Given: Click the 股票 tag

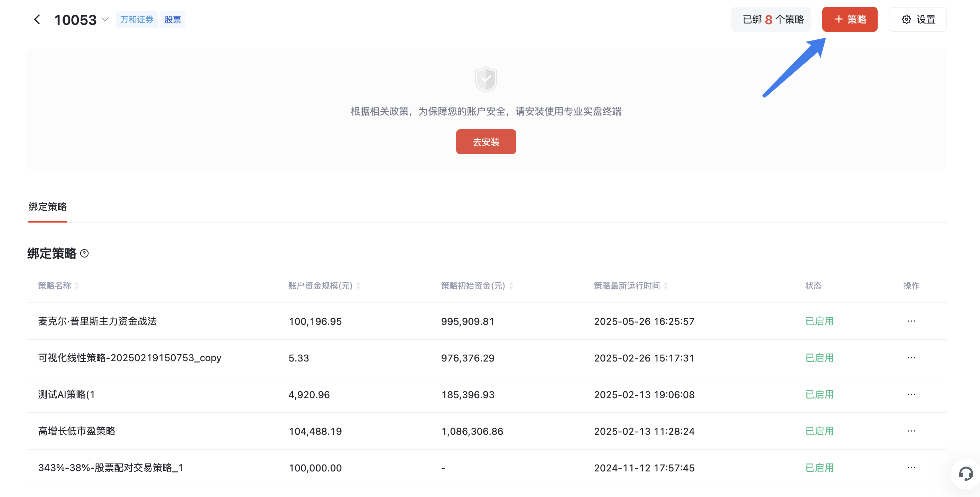Looking at the screenshot, I should tap(172, 19).
